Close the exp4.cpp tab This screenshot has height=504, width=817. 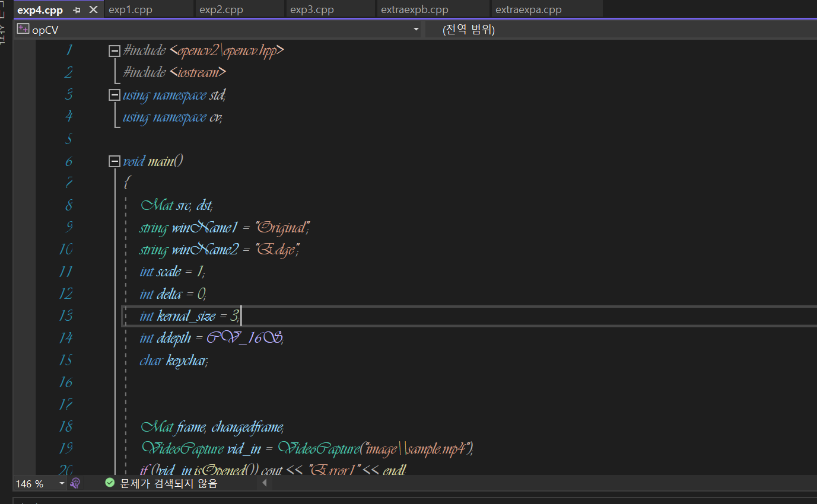point(93,10)
